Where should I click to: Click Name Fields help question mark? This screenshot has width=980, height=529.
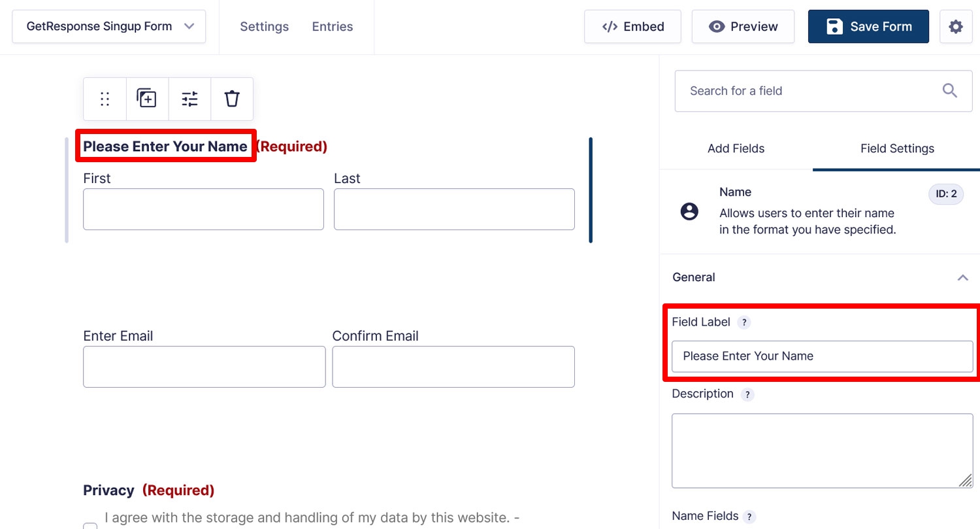click(x=749, y=517)
